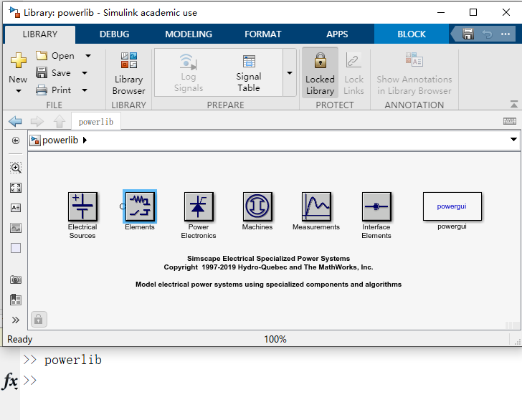Image resolution: width=522 pixels, height=420 pixels.
Task: Click the viewmarks icon in palette
Action: pyautogui.click(x=16, y=300)
